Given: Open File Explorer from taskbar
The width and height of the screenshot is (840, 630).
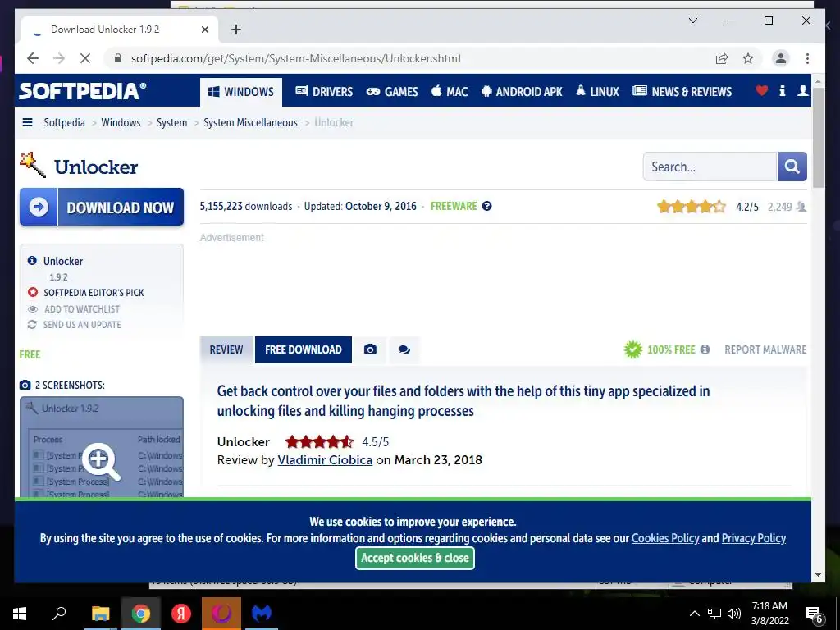Looking at the screenshot, I should point(100,614).
